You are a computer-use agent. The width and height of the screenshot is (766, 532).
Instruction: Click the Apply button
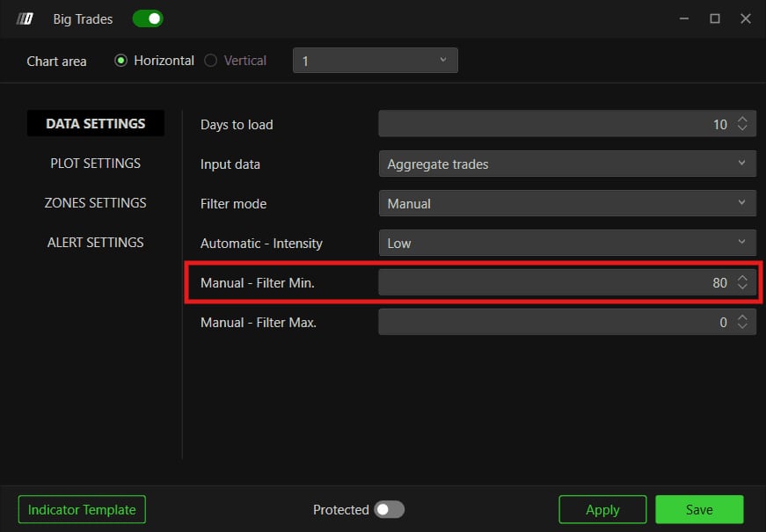pyautogui.click(x=602, y=509)
